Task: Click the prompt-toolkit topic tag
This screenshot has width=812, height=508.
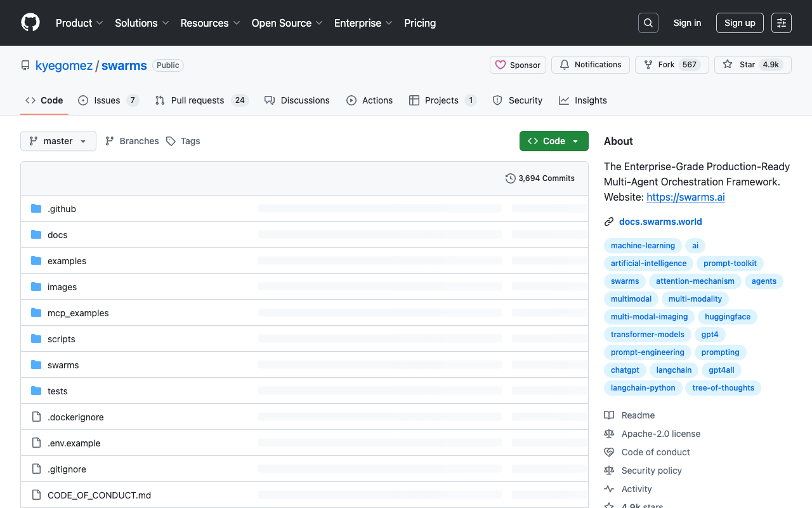Action: tap(730, 264)
